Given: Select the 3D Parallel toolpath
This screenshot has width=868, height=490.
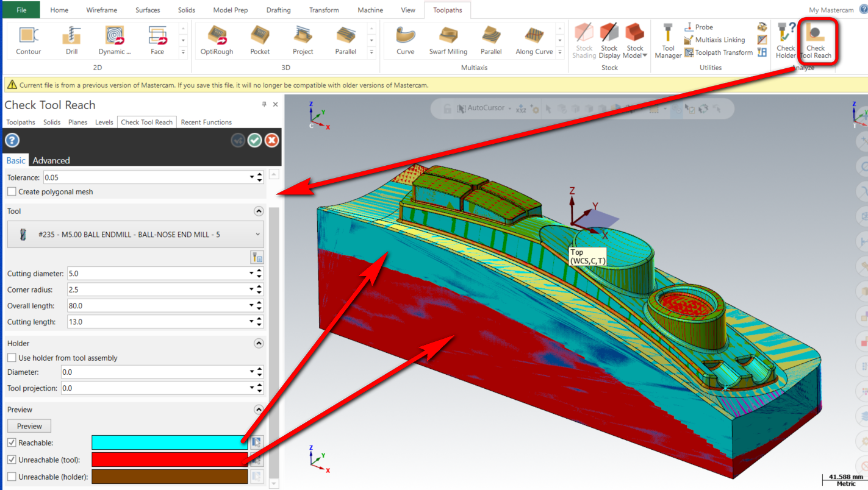Looking at the screenshot, I should [x=345, y=40].
